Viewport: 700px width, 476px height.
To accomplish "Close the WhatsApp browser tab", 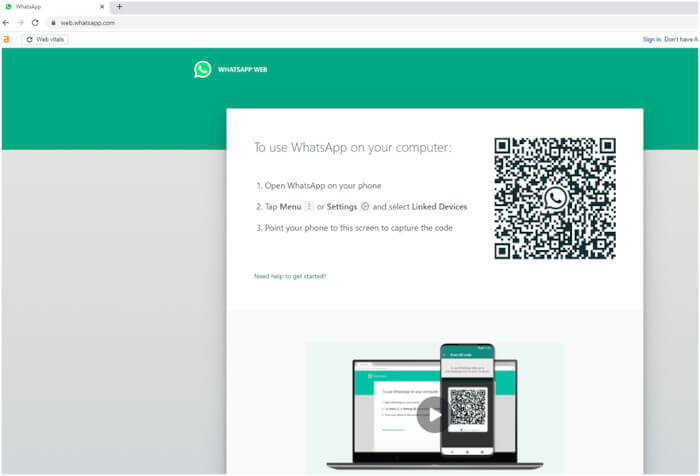I will 102,7.
